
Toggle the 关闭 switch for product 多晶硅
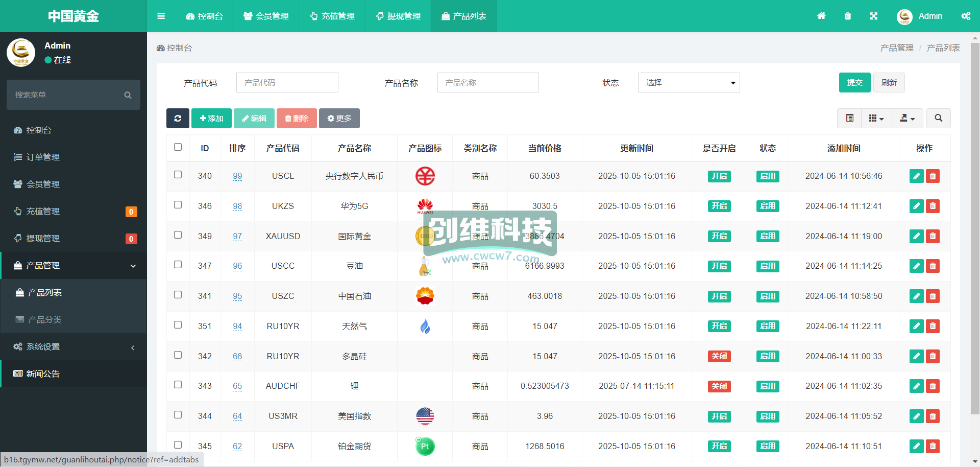coord(719,356)
